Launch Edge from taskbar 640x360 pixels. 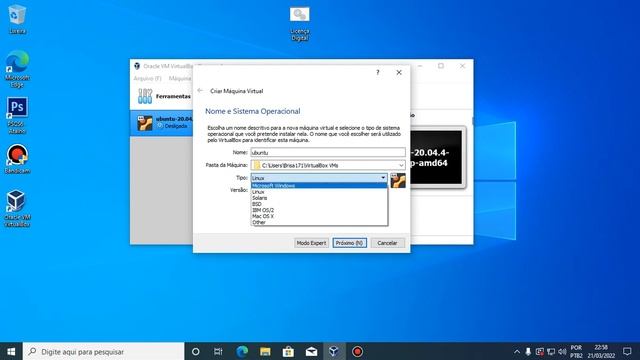[242, 351]
